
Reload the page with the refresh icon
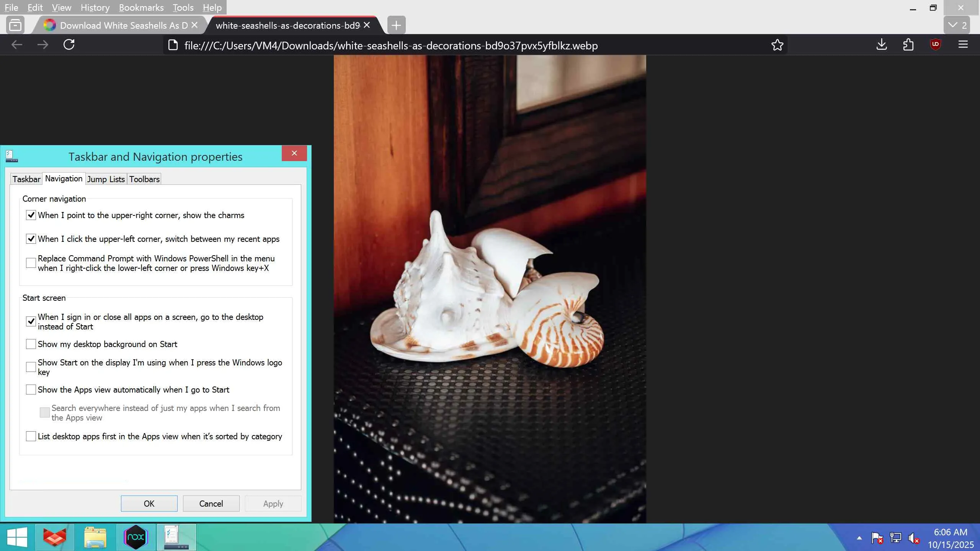pyautogui.click(x=69, y=45)
